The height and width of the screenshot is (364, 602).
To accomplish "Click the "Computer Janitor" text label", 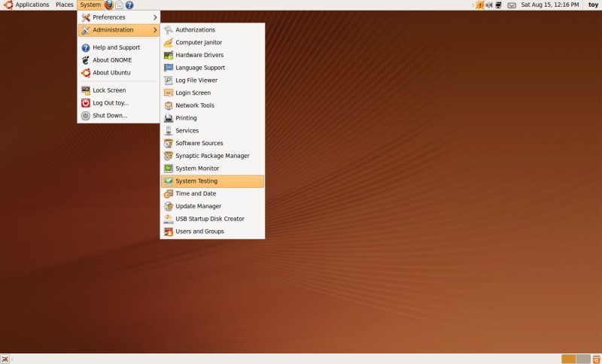I will tap(199, 43).
